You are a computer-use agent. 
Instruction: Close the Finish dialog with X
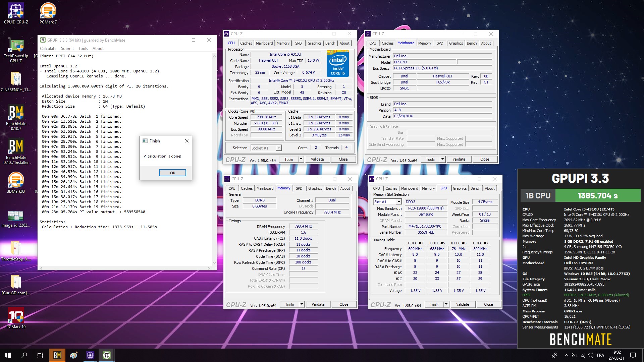click(x=187, y=141)
